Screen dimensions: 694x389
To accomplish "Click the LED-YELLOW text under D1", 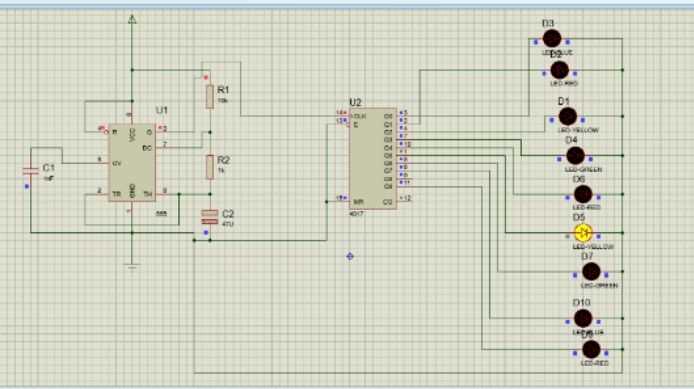I will tap(578, 131).
